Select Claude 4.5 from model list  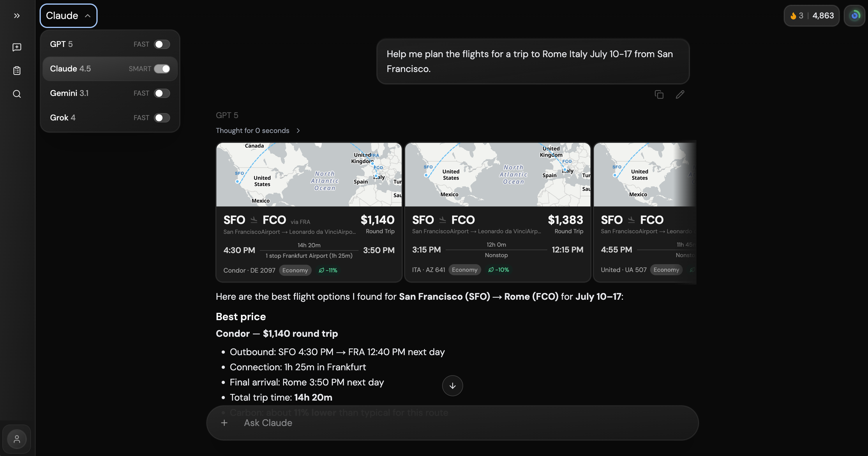click(x=110, y=69)
